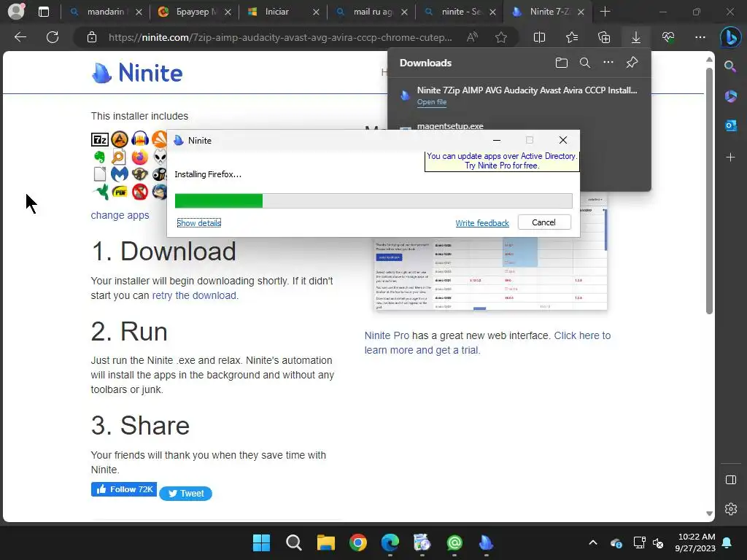Open Chrome from taskbar
Viewport: 747px width, 560px height.
357,542
